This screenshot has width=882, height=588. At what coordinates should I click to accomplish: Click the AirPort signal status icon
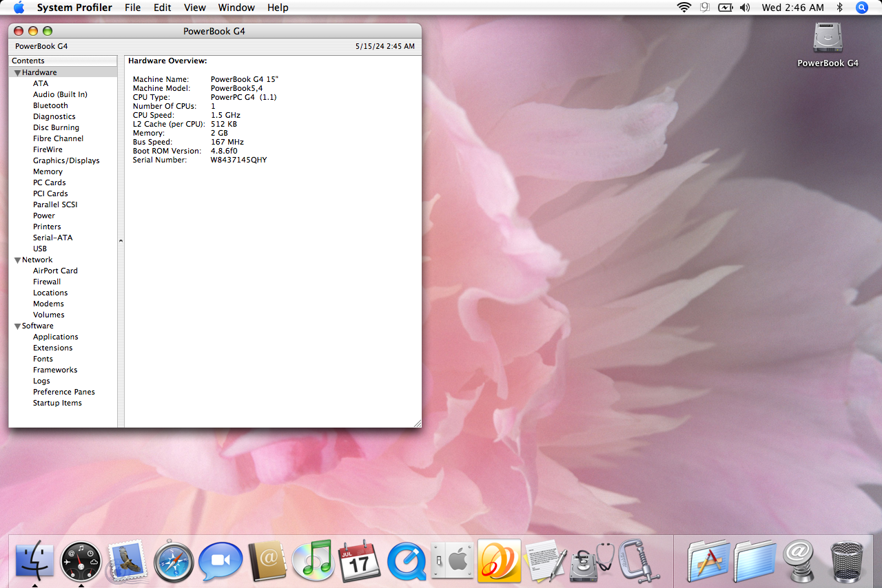click(x=684, y=8)
